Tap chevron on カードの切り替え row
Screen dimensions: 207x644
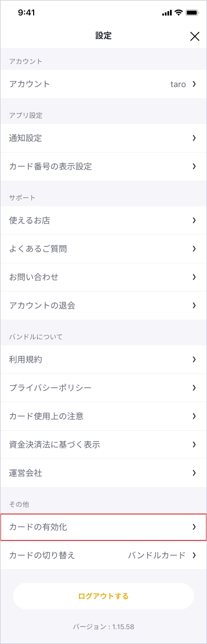click(194, 556)
